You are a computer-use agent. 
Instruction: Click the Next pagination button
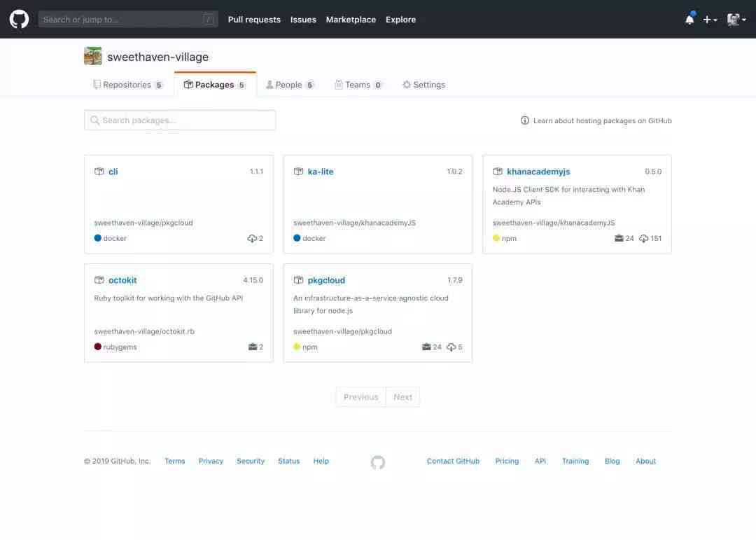[x=402, y=396]
